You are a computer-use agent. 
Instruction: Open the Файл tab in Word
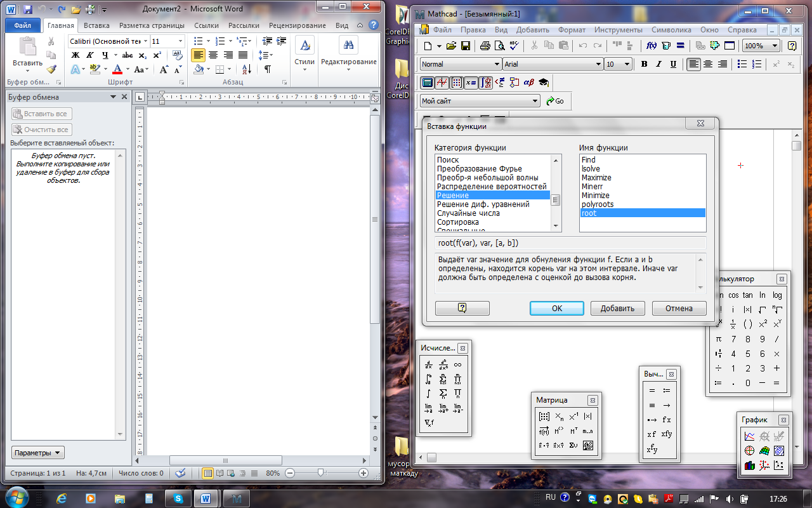point(23,25)
